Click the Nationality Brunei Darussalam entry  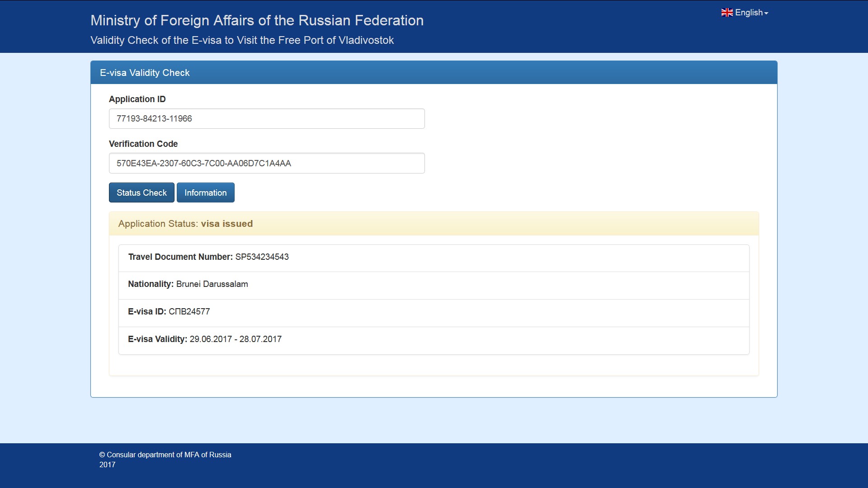coord(188,284)
